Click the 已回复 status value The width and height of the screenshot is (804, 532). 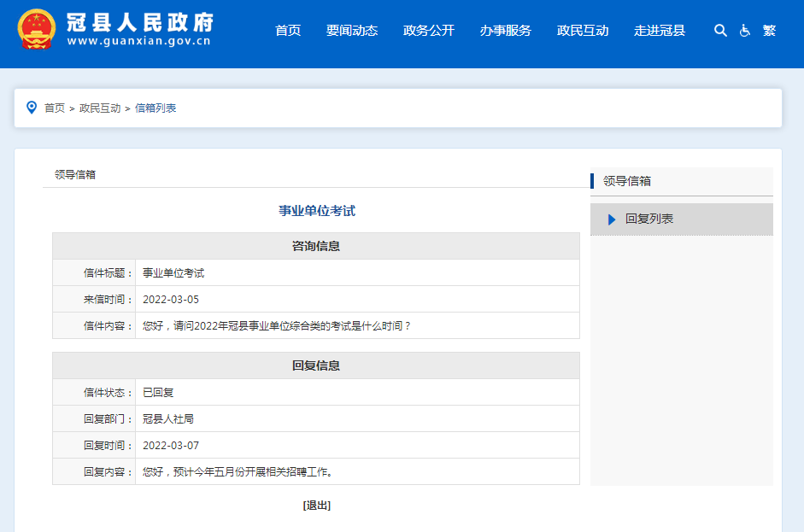[x=158, y=392]
